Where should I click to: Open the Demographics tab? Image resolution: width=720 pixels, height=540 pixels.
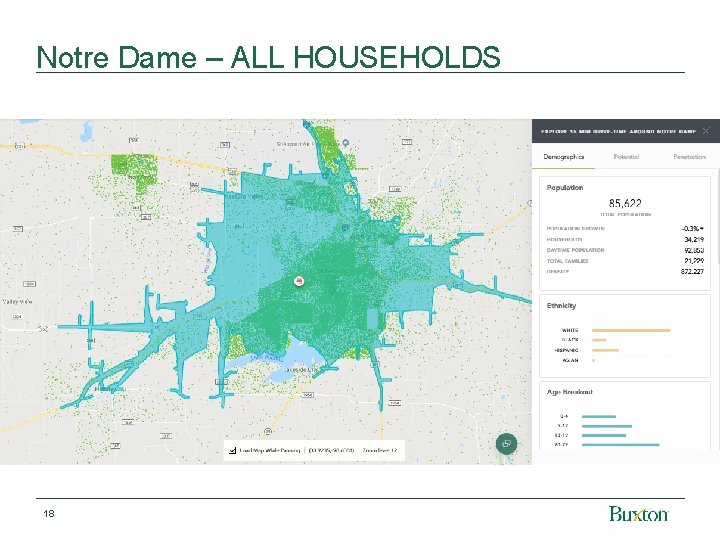563,157
